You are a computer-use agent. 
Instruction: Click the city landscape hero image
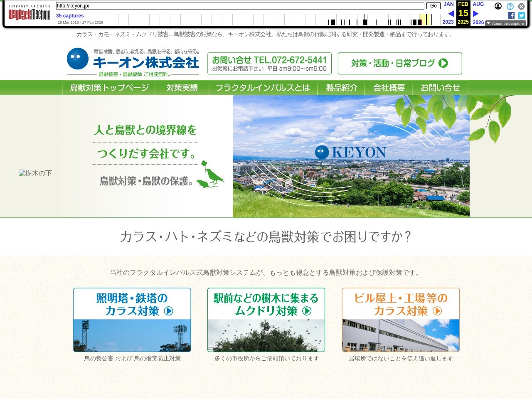pyautogui.click(x=351, y=156)
